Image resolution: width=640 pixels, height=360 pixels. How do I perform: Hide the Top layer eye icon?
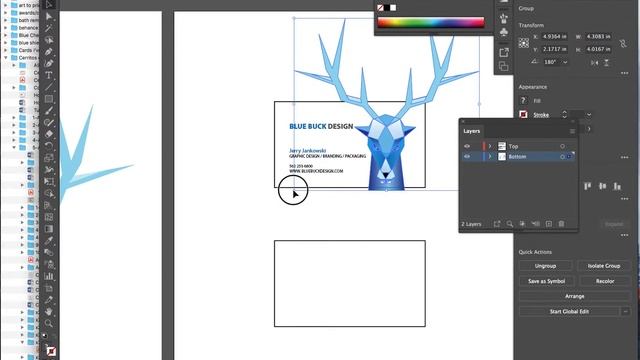[x=467, y=146]
